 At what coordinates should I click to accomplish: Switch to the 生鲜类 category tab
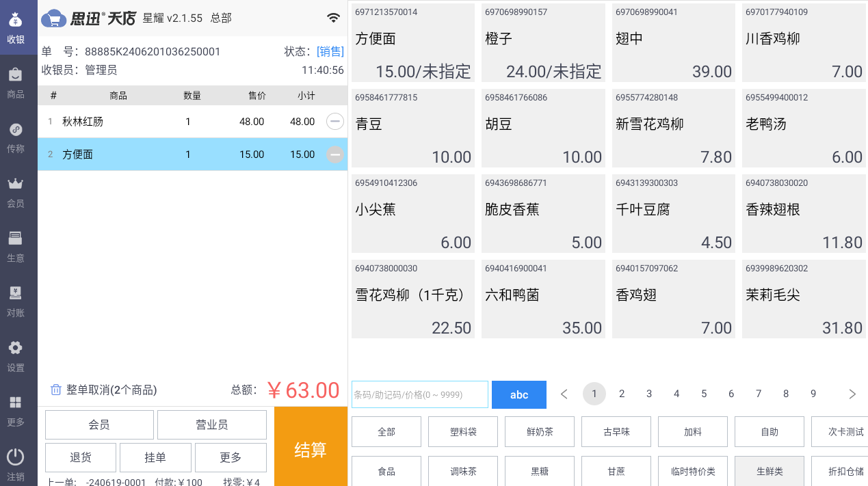coord(769,472)
